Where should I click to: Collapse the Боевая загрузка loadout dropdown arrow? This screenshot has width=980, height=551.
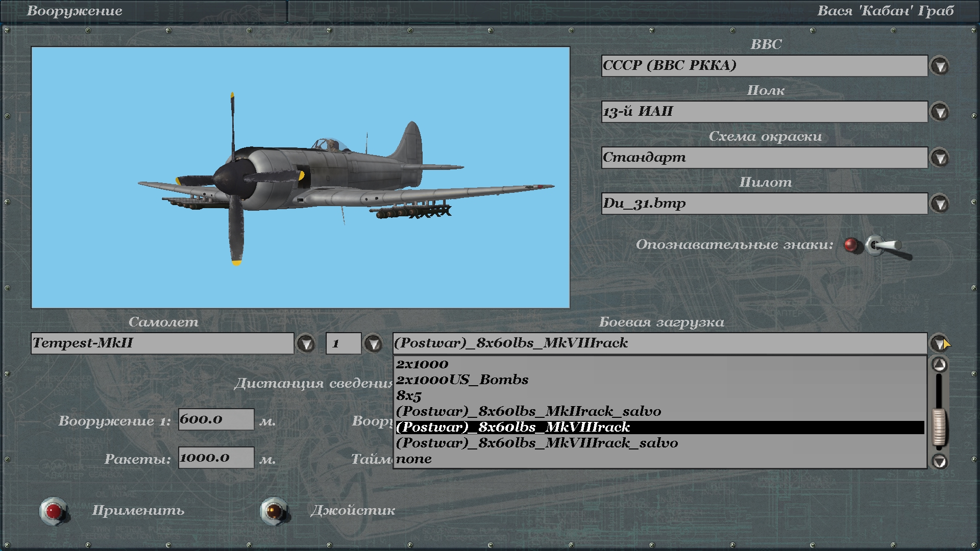click(939, 343)
